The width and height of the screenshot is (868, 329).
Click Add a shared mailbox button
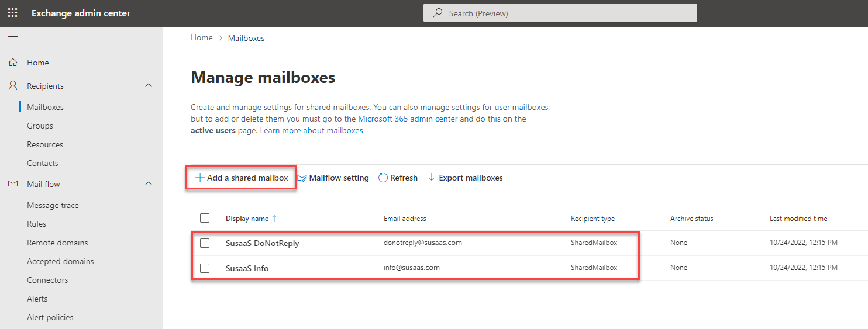[x=242, y=178]
